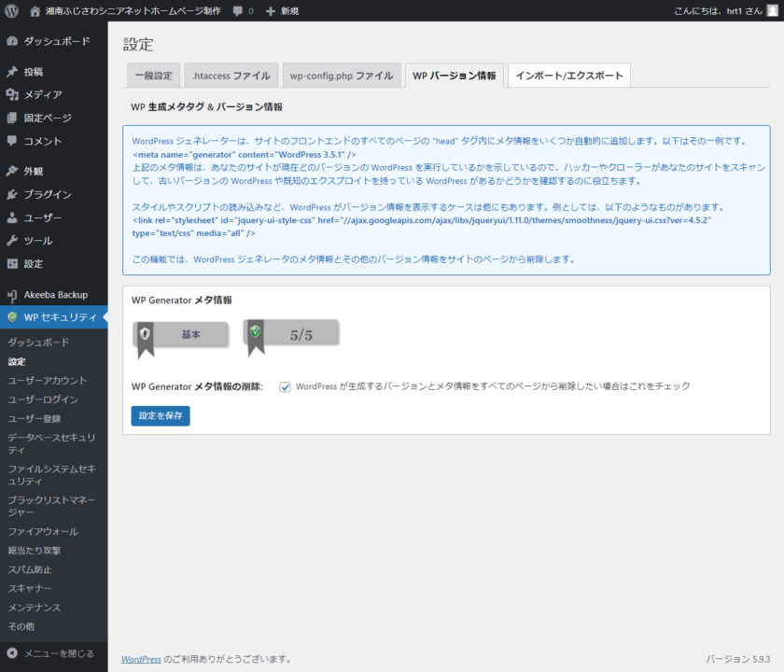This screenshot has width=784, height=672.
Task: Open site name 湘南ふじさわシニアネット link
Action: point(133,11)
